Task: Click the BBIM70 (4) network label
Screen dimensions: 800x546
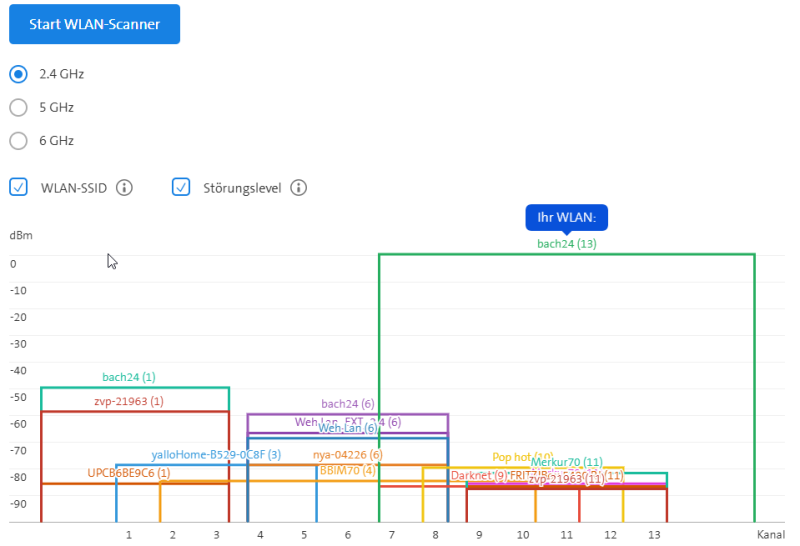Action: point(347,470)
